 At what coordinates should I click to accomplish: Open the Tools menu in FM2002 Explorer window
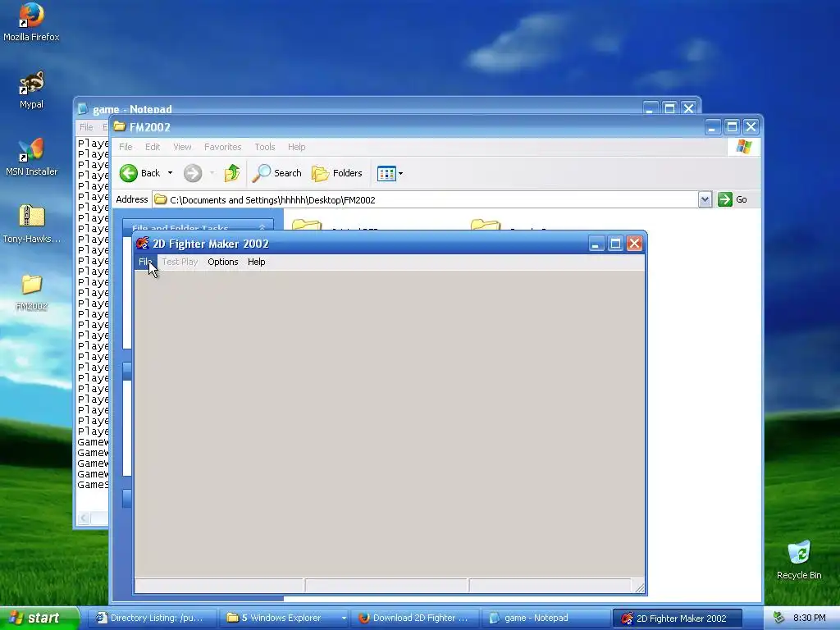click(265, 147)
